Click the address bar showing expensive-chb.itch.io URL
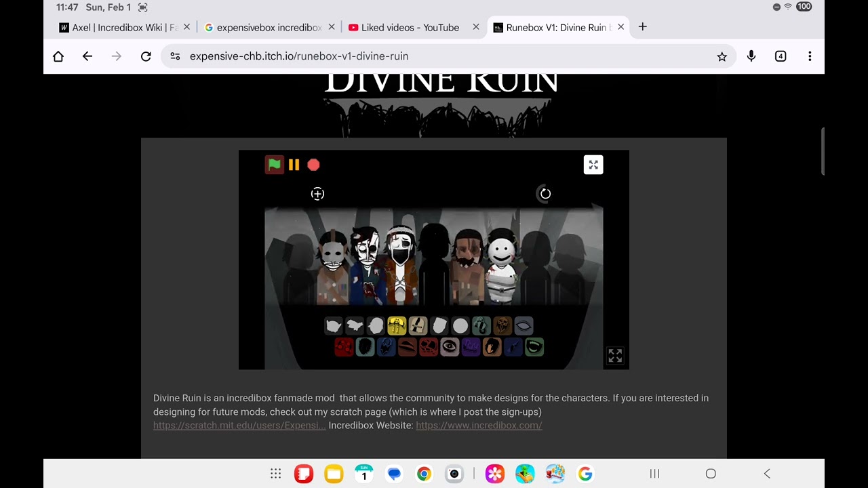The image size is (868, 488). point(449,56)
